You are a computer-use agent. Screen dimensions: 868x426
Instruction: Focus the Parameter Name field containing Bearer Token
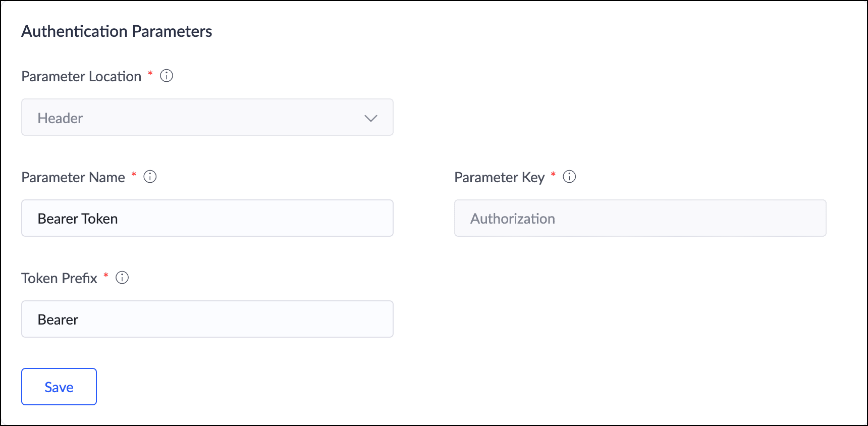click(x=207, y=218)
